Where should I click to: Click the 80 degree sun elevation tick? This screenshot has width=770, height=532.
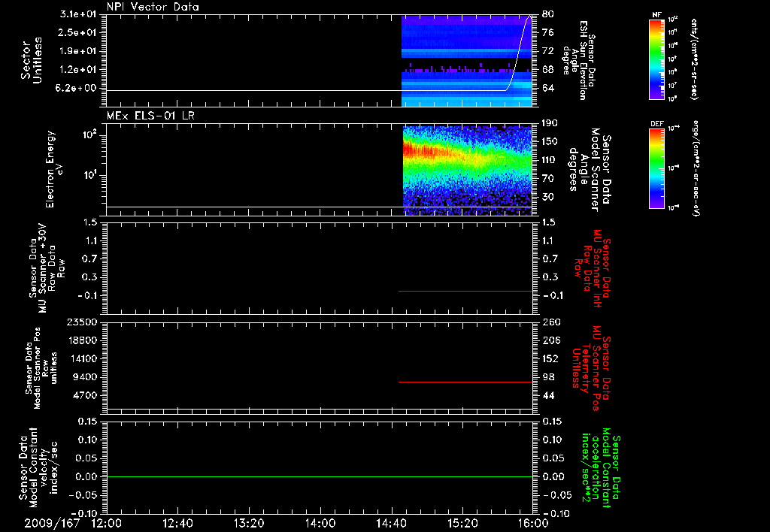pyautogui.click(x=548, y=14)
